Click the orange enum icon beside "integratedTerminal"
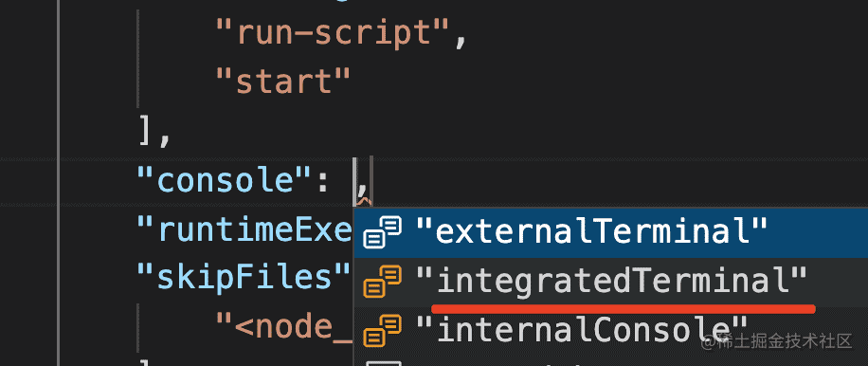This screenshot has height=366, width=868. 382,282
